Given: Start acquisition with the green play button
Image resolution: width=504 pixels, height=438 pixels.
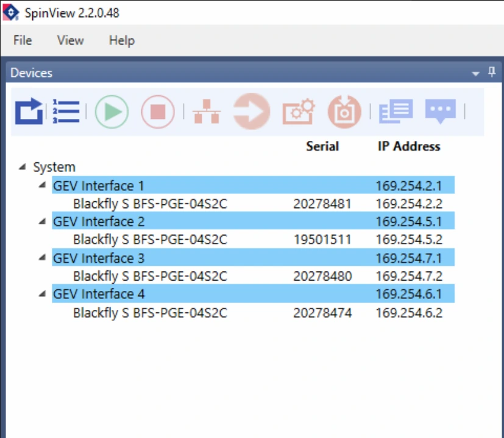Looking at the screenshot, I should pyautogui.click(x=112, y=112).
